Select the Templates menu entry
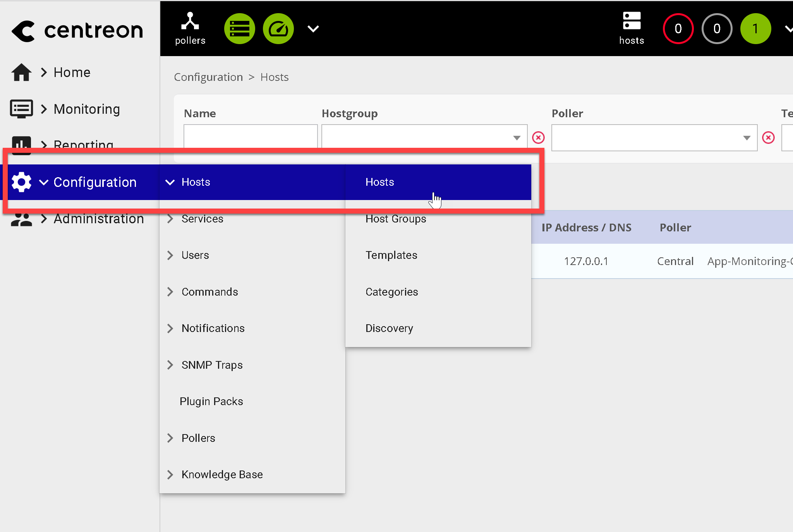 coord(391,255)
